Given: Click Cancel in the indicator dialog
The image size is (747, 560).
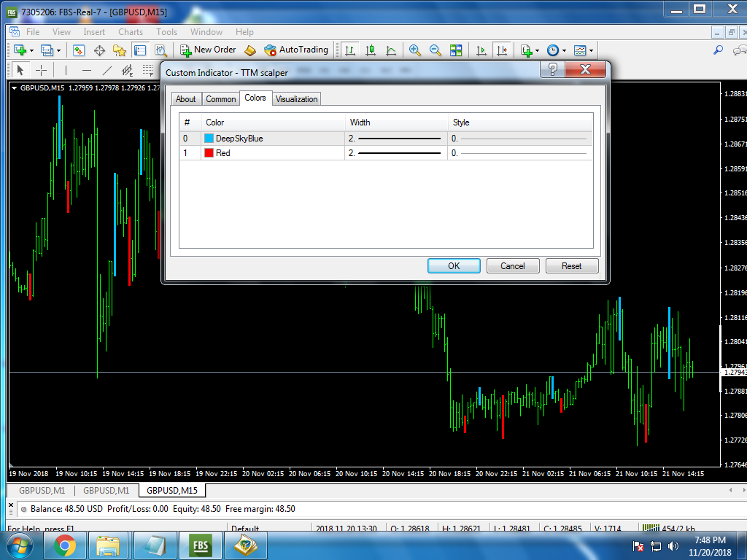Looking at the screenshot, I should click(x=513, y=265).
